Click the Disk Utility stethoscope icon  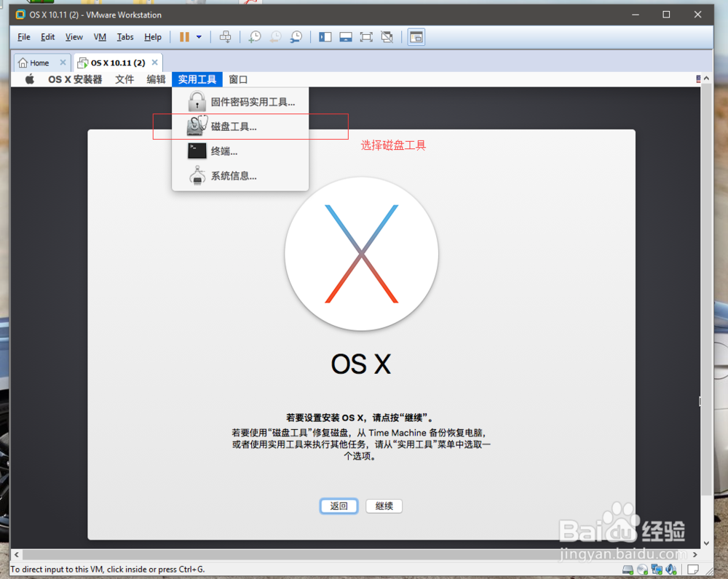click(x=197, y=126)
